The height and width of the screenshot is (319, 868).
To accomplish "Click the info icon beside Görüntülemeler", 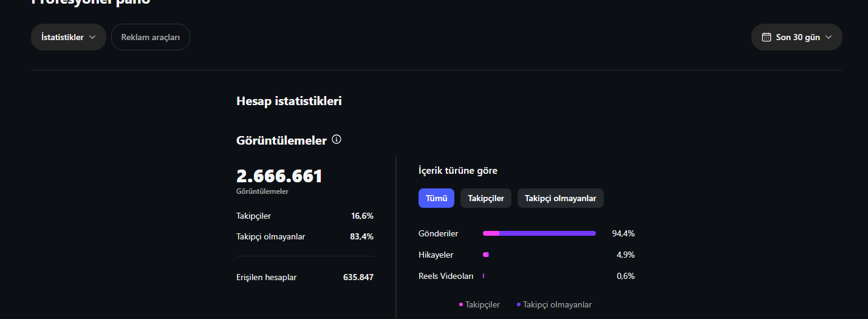I will (337, 140).
